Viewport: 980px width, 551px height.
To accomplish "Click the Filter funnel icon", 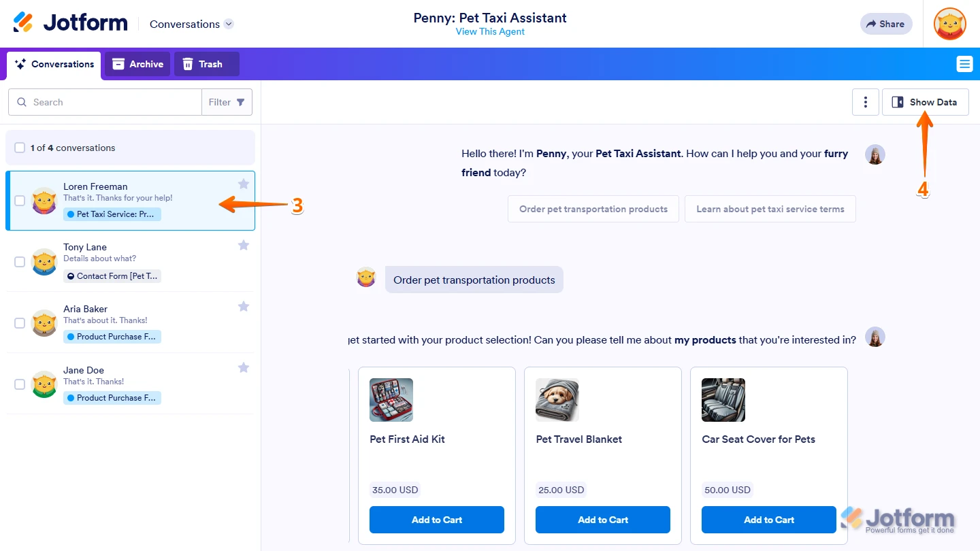I will coord(242,101).
